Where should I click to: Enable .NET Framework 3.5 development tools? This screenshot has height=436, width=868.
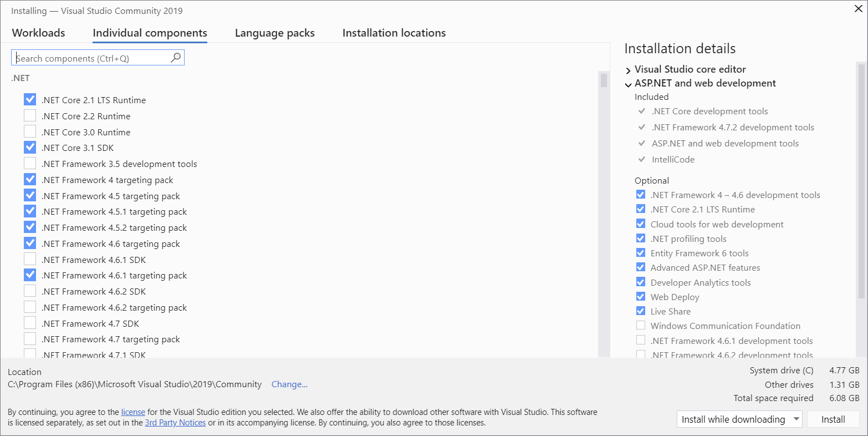30,163
